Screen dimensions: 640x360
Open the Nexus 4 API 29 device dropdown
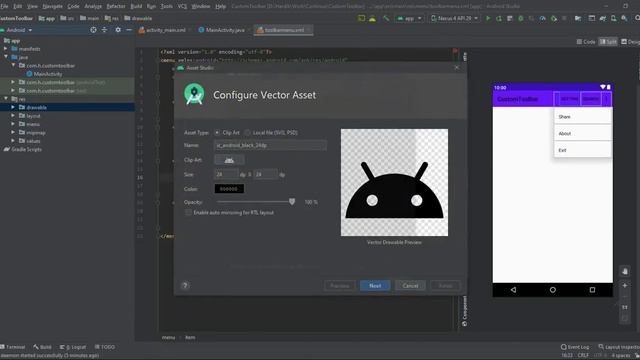click(454, 18)
